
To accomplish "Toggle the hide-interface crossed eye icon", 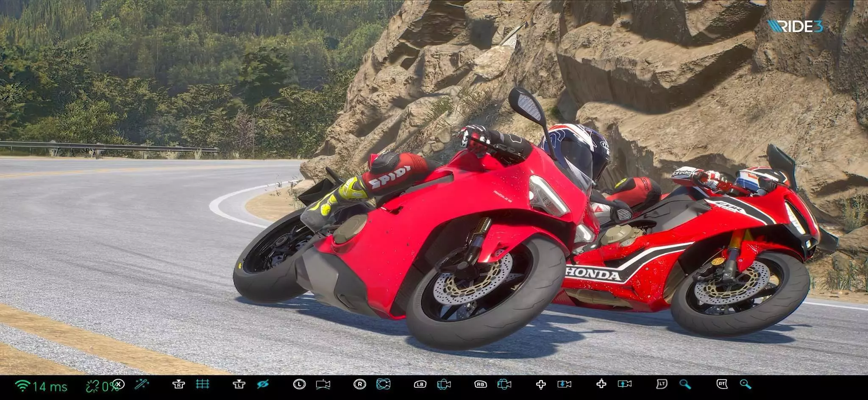I will coord(263,384).
